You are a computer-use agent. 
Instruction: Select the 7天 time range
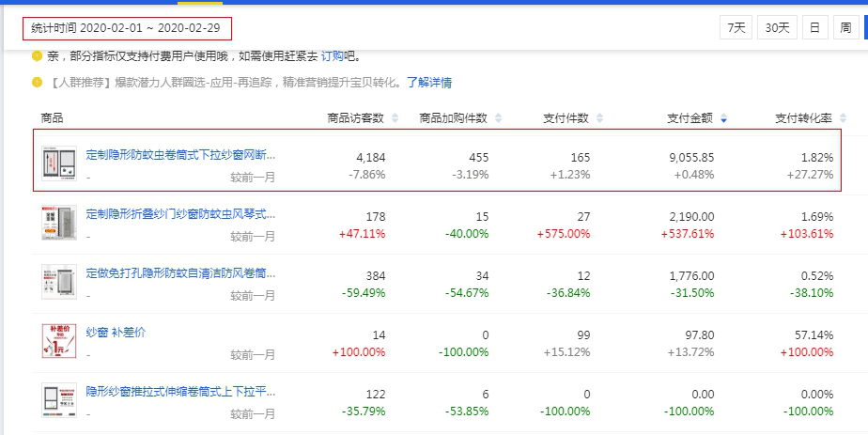[735, 28]
